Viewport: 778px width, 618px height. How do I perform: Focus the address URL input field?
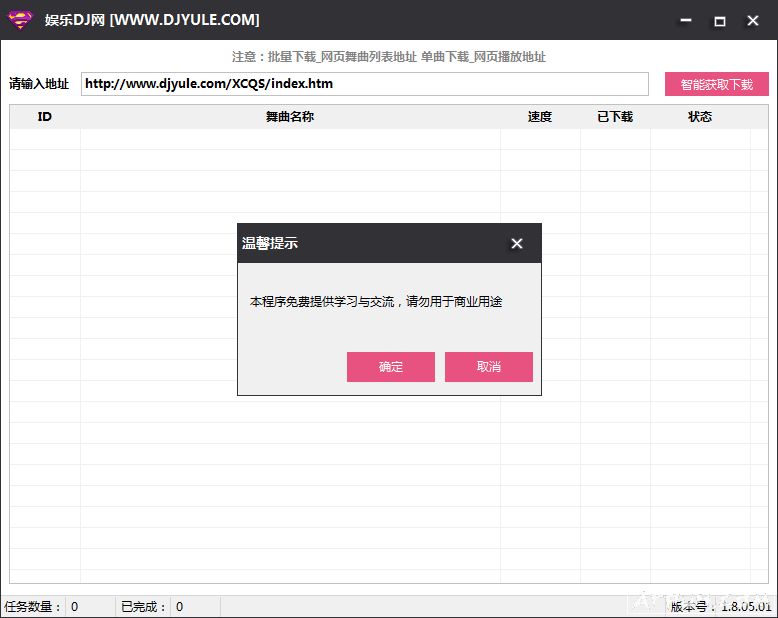pyautogui.click(x=365, y=84)
